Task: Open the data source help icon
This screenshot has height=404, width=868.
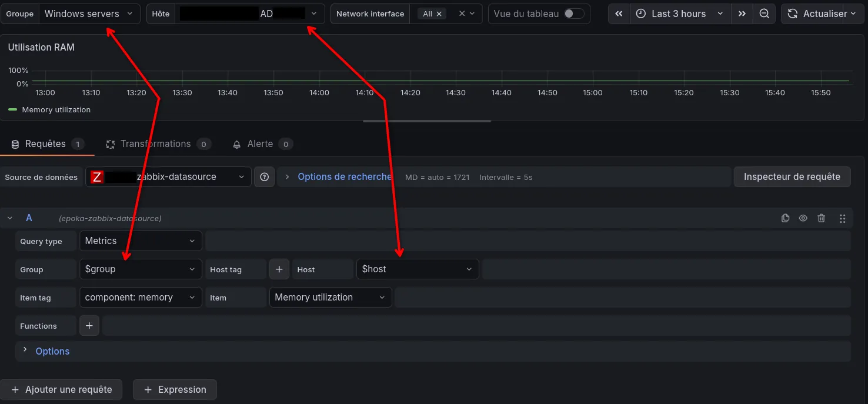Action: (265, 177)
